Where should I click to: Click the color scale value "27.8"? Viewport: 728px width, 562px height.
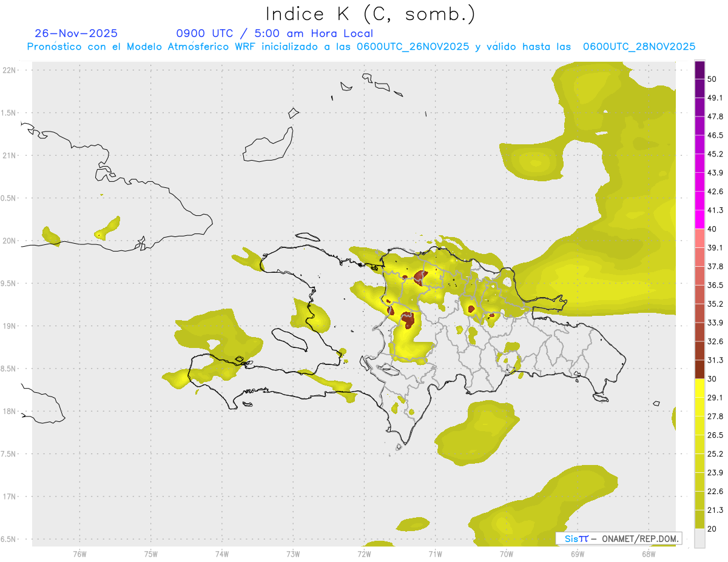715,416
